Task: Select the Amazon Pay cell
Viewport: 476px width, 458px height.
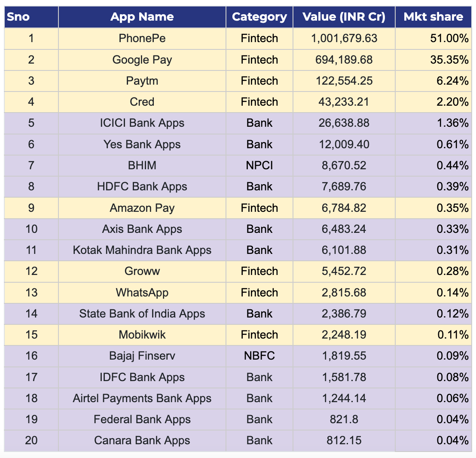Action: point(142,208)
